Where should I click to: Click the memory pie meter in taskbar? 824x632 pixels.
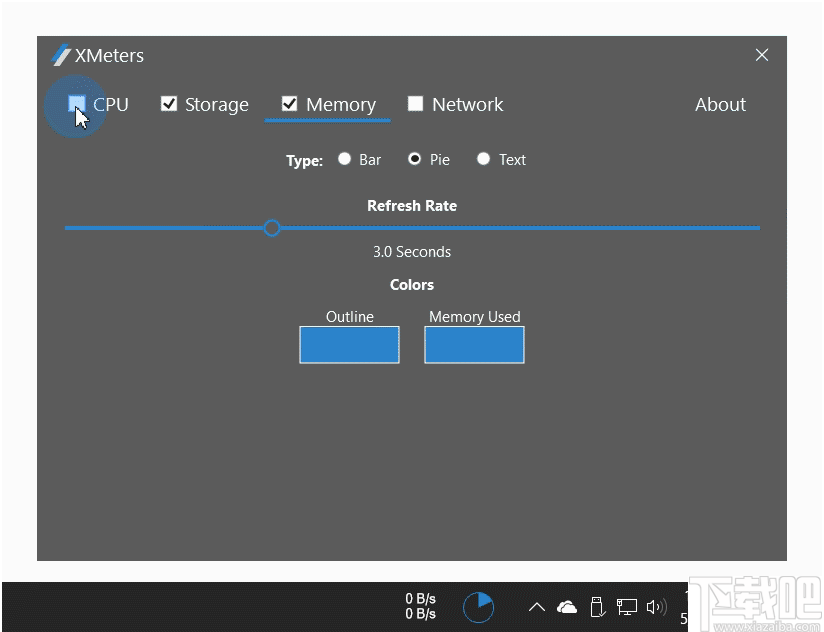pyautogui.click(x=478, y=607)
